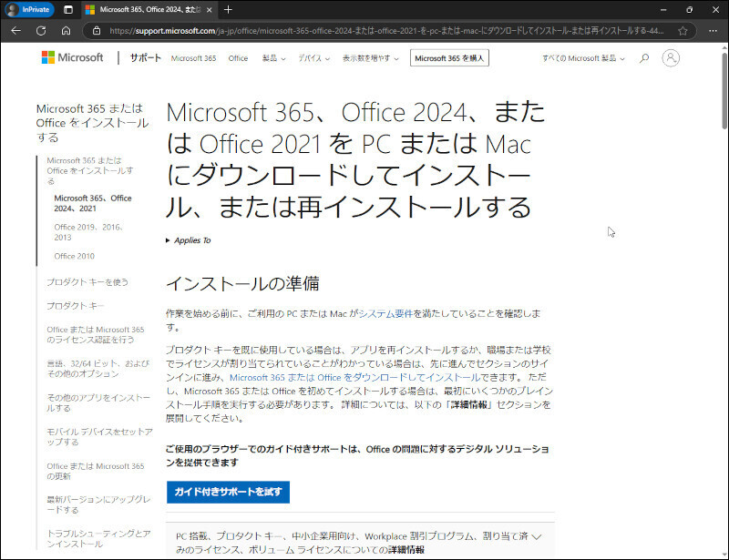
Task: Expand the 製品 dropdown menu
Action: click(274, 58)
